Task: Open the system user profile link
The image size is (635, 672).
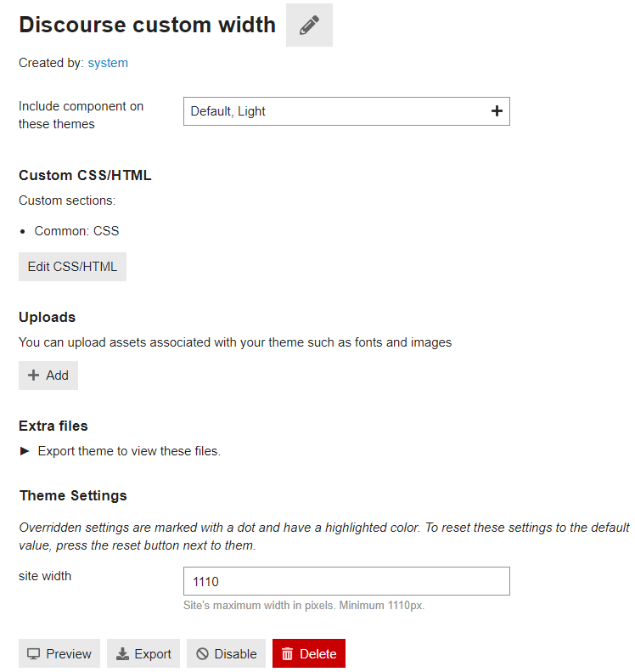Action: pos(108,63)
